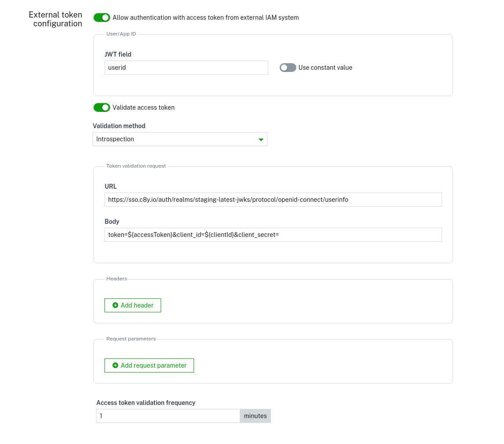Change Introspection to another validation method
Image resolution: width=504 pixels, height=444 pixels.
[180, 139]
